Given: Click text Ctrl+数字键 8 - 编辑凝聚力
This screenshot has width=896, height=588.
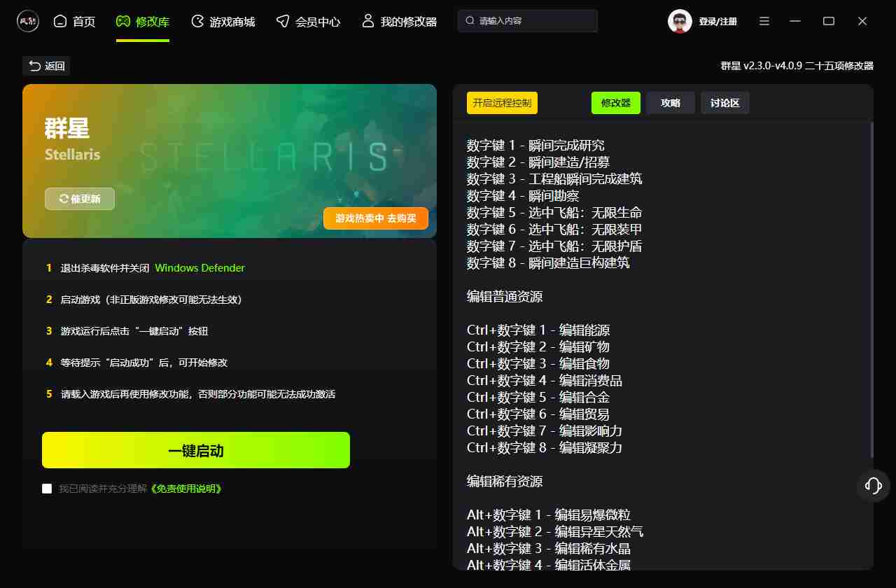Looking at the screenshot, I should pyautogui.click(x=545, y=448).
